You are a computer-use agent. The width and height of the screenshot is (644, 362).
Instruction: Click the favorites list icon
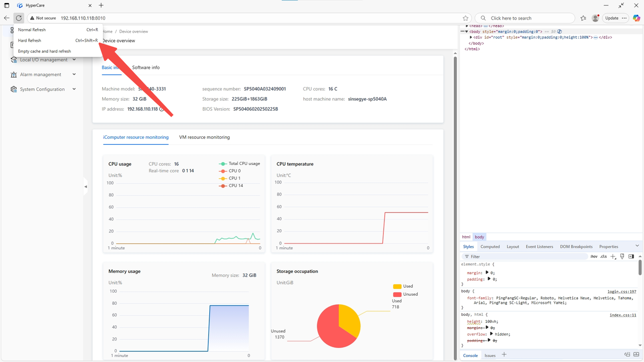583,18
